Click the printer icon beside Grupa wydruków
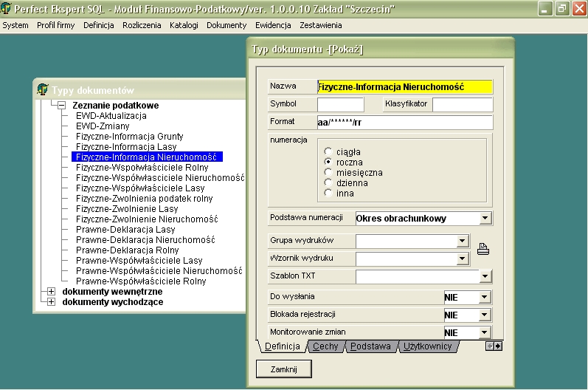 (483, 249)
